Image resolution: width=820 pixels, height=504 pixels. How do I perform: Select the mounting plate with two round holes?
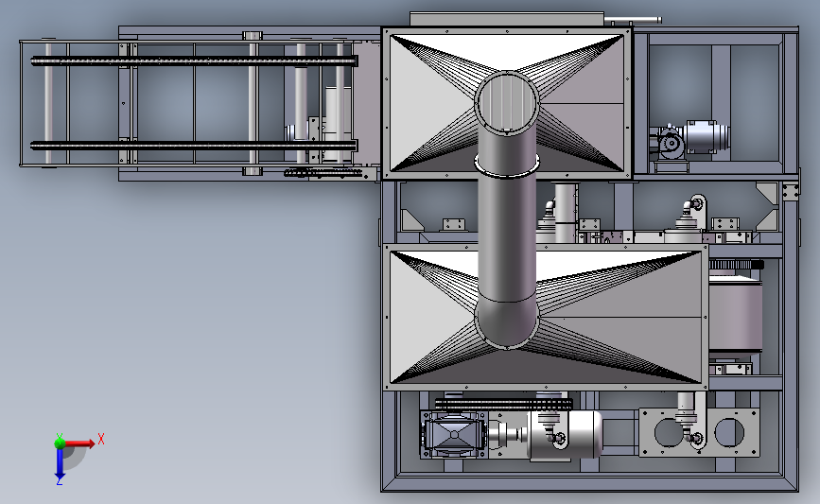[699, 433]
